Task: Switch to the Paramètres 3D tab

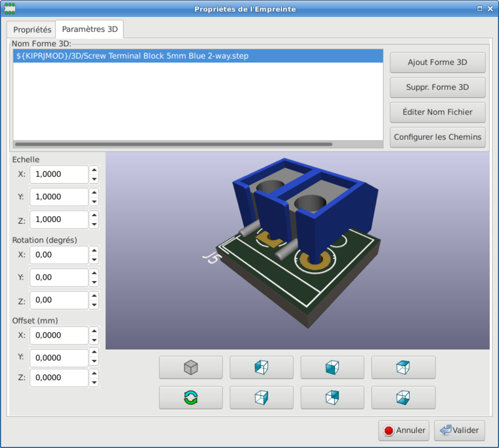Action: click(x=90, y=29)
